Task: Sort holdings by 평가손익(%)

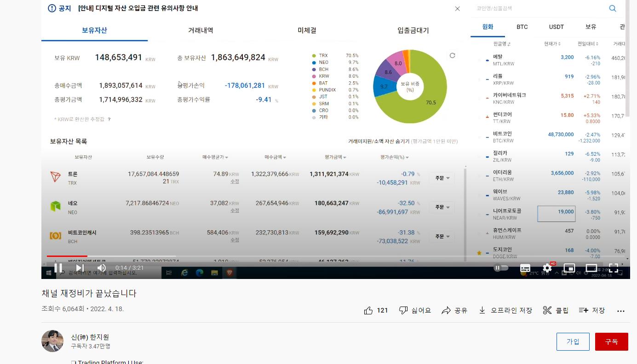Action: pos(395,157)
